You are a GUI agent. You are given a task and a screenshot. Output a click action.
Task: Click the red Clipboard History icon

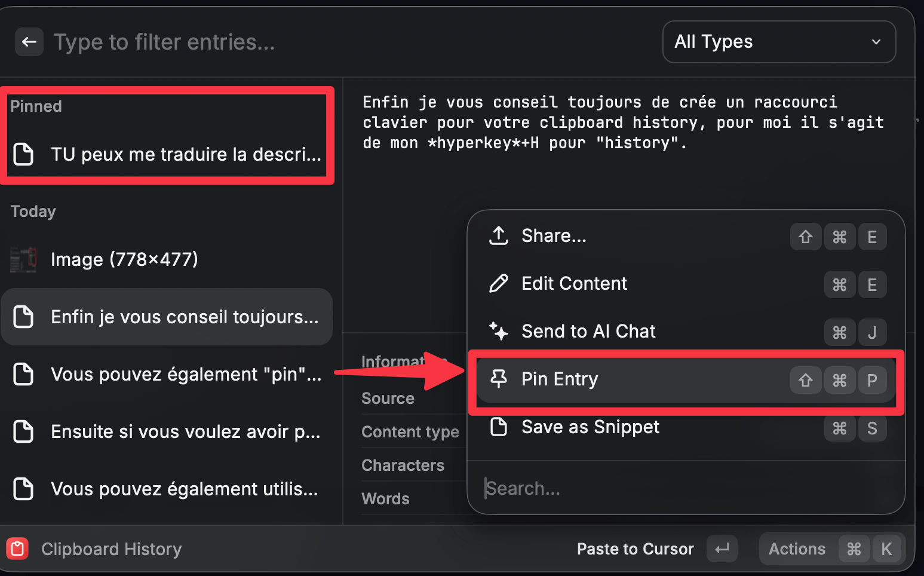17,549
